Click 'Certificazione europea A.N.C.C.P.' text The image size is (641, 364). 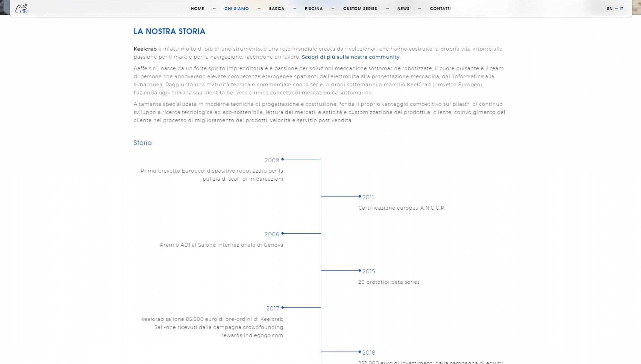[x=402, y=208]
